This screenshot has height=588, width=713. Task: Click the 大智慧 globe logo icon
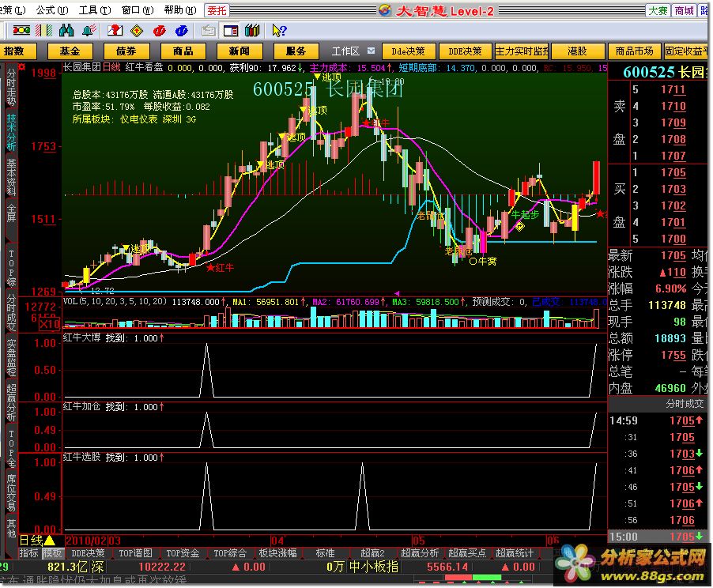(x=385, y=10)
